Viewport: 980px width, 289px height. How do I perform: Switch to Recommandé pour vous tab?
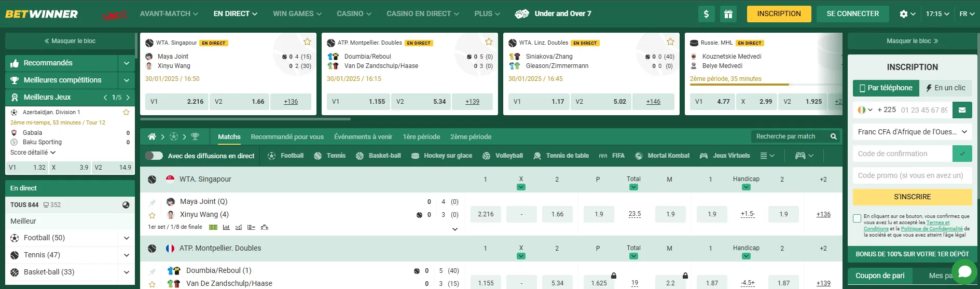[287, 137]
